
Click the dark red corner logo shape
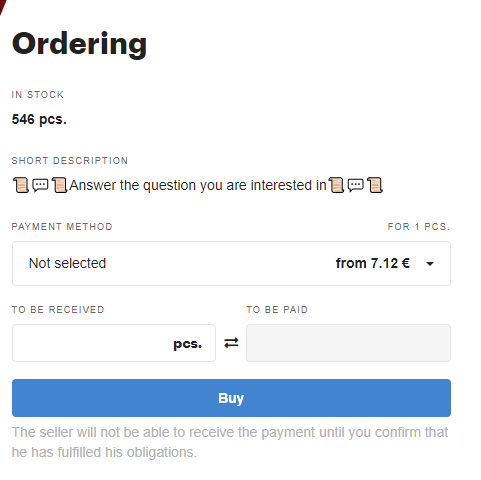(x=3, y=7)
